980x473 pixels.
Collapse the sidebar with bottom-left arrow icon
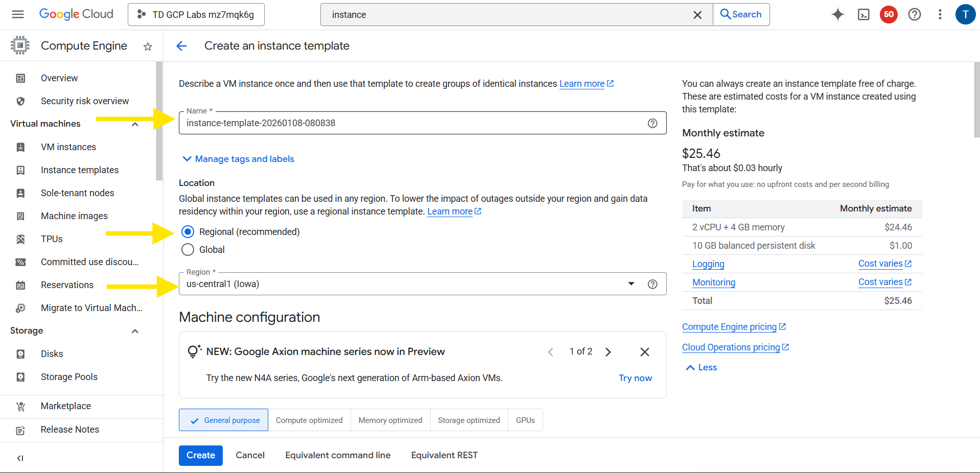20,458
